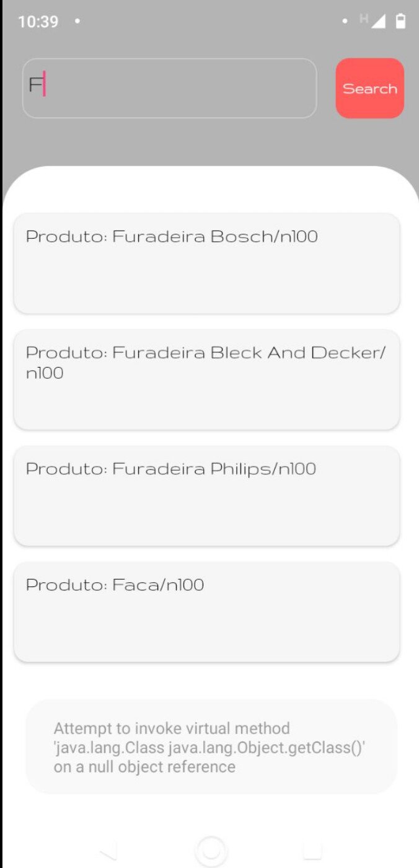Screen dimensions: 419x868
Task: Select the Furadeira Bosch product card
Action: 206,263
